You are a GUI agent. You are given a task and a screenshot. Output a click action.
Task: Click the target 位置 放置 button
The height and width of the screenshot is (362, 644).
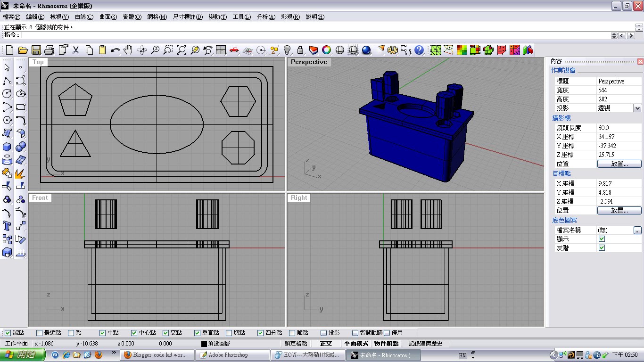[619, 210]
